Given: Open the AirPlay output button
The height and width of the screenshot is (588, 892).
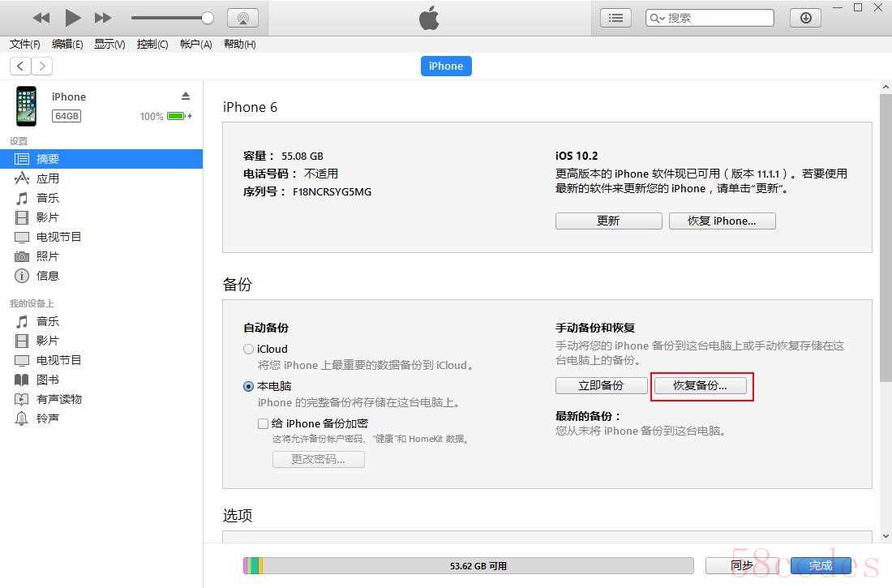Looking at the screenshot, I should (243, 18).
